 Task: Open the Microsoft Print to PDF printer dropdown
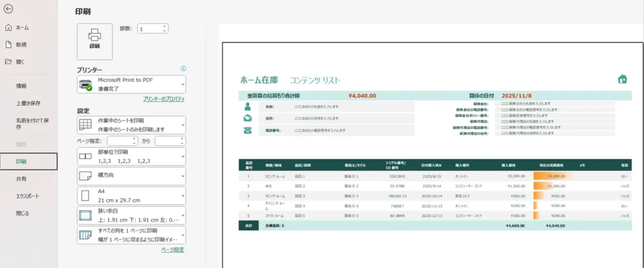click(131, 84)
